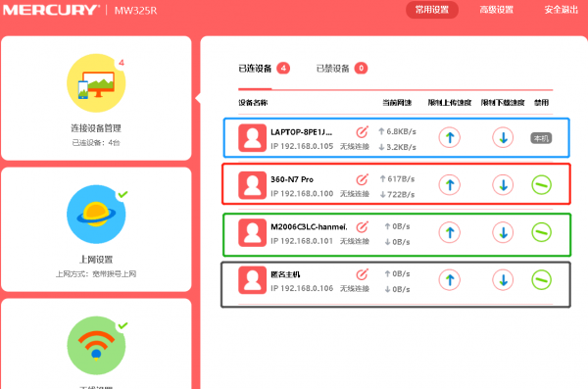
Task: Select the 匿名主机 device name
Action: coord(285,274)
